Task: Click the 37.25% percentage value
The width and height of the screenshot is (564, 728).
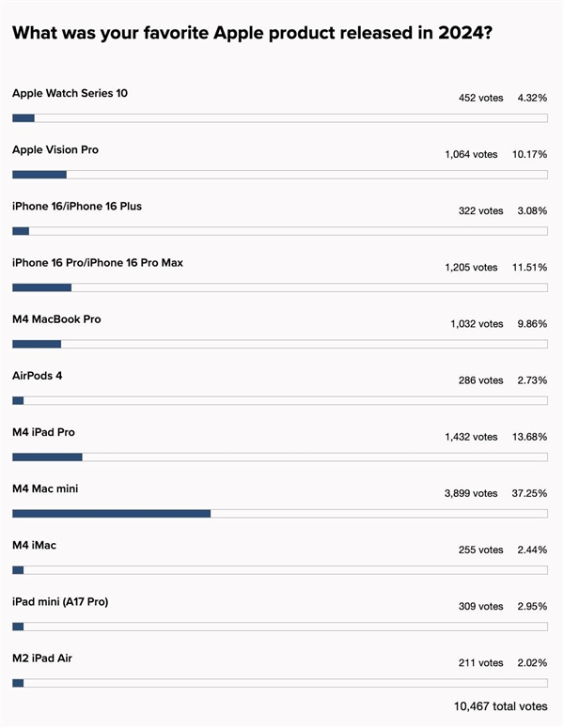Action: click(531, 493)
